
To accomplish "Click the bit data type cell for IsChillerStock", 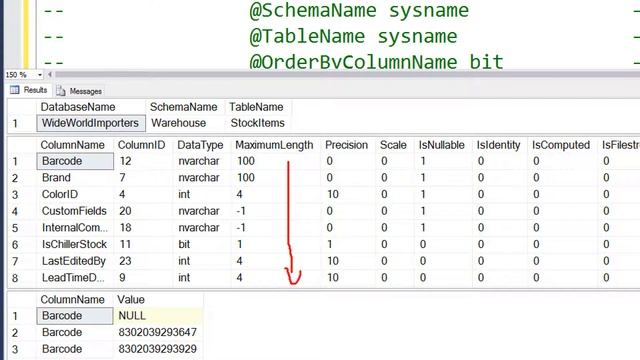I will click(202, 244).
